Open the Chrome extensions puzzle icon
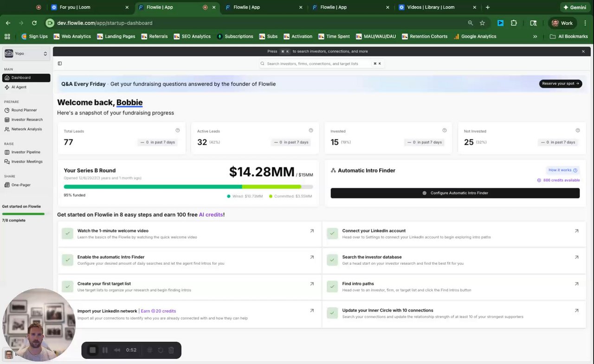This screenshot has height=364, width=594. [x=514, y=23]
